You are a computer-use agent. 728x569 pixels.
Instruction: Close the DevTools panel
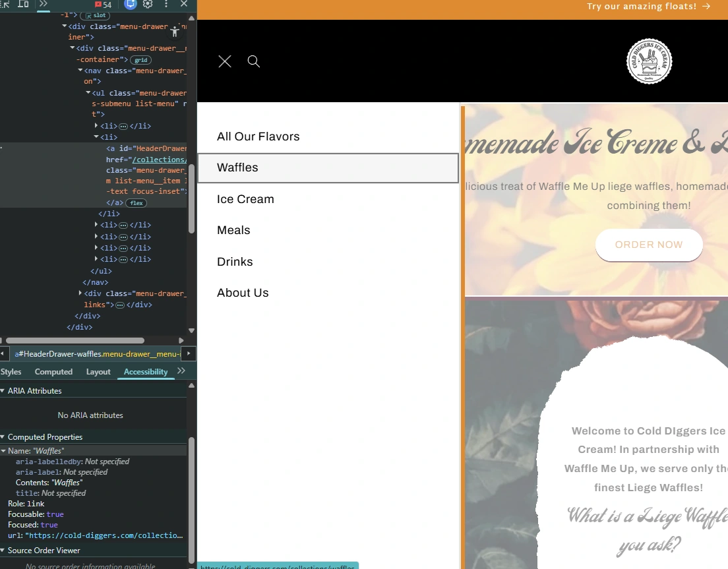tap(184, 4)
